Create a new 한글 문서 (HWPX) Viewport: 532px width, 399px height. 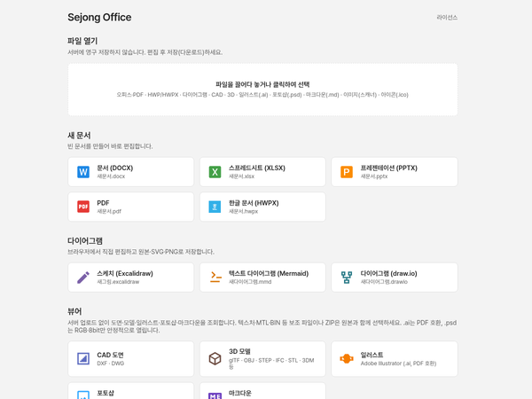(262, 207)
